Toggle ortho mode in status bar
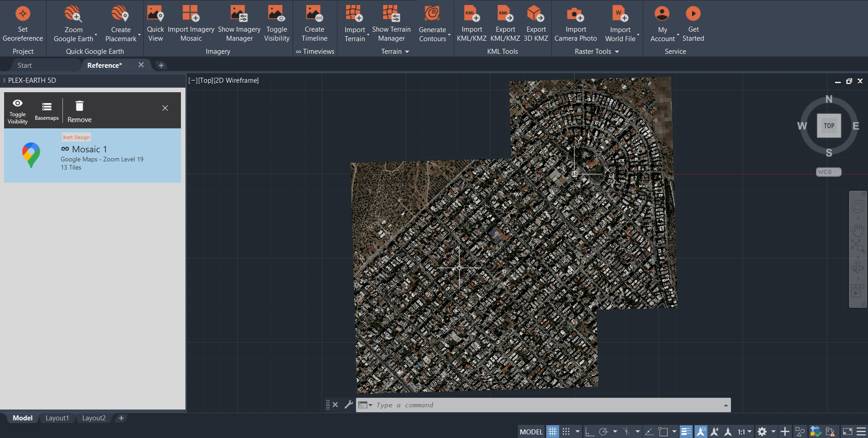868x438 pixels. pos(589,432)
